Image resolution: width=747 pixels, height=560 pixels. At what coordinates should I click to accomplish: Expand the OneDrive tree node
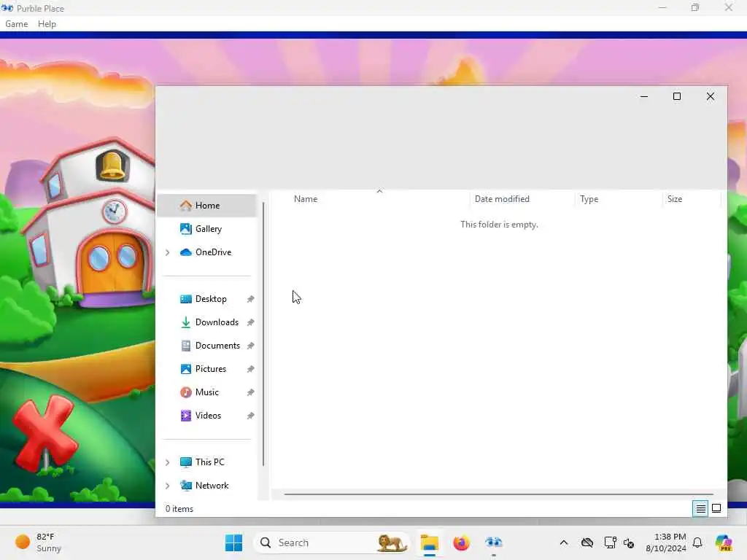pos(168,252)
